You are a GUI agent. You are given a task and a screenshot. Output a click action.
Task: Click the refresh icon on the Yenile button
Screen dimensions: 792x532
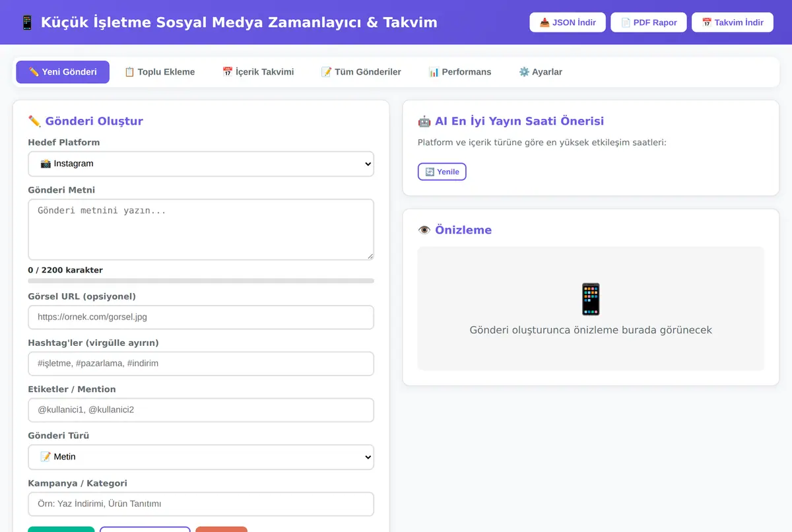[430, 172]
